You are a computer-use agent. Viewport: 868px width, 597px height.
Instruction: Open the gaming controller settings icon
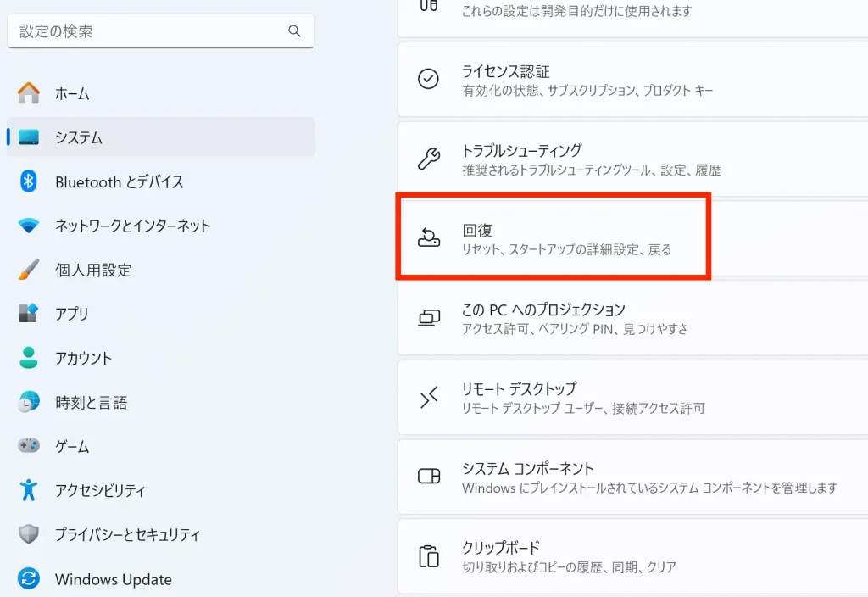tap(29, 446)
